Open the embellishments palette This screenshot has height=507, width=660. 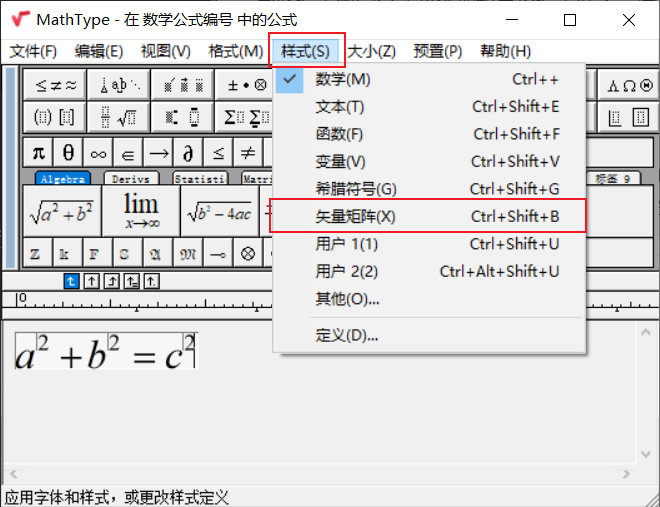[x=183, y=85]
